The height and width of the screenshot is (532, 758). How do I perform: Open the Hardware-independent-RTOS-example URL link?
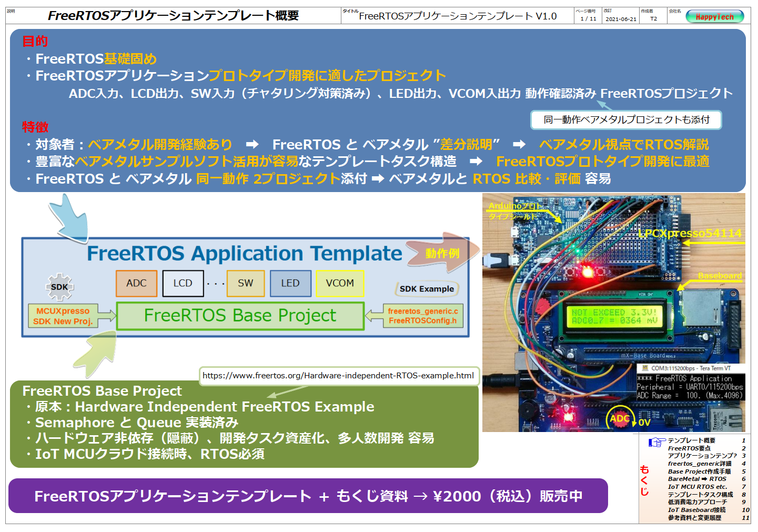click(x=339, y=376)
